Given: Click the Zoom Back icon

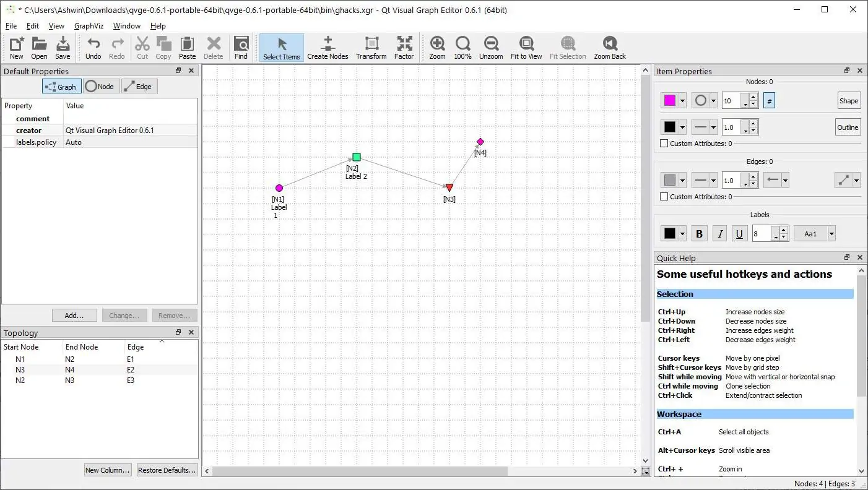Looking at the screenshot, I should point(610,48).
